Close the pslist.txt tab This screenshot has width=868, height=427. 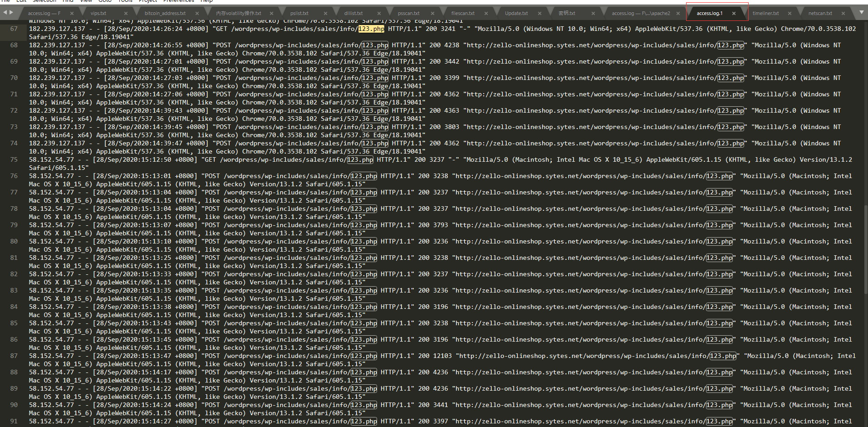(324, 13)
